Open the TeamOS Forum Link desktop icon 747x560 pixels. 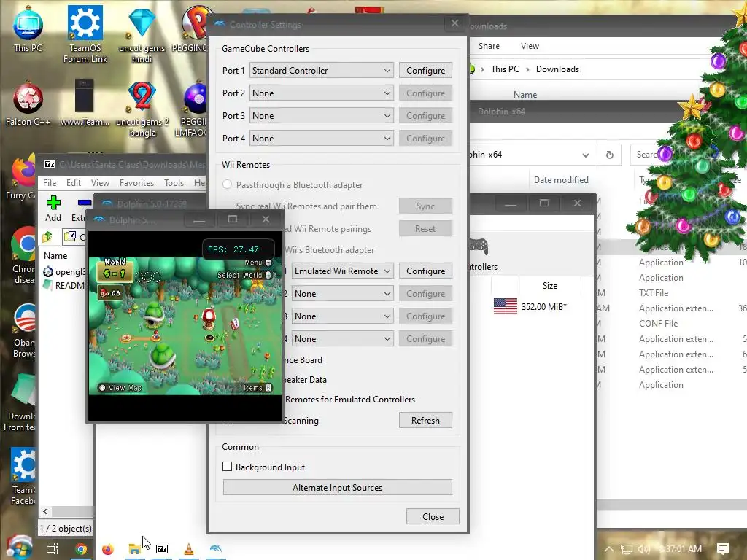[85, 34]
